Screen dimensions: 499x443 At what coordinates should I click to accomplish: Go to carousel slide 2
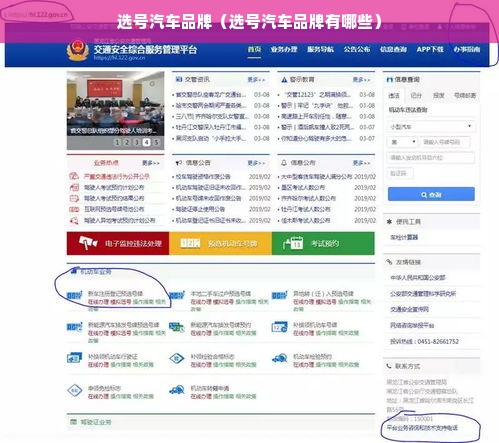(x=127, y=142)
